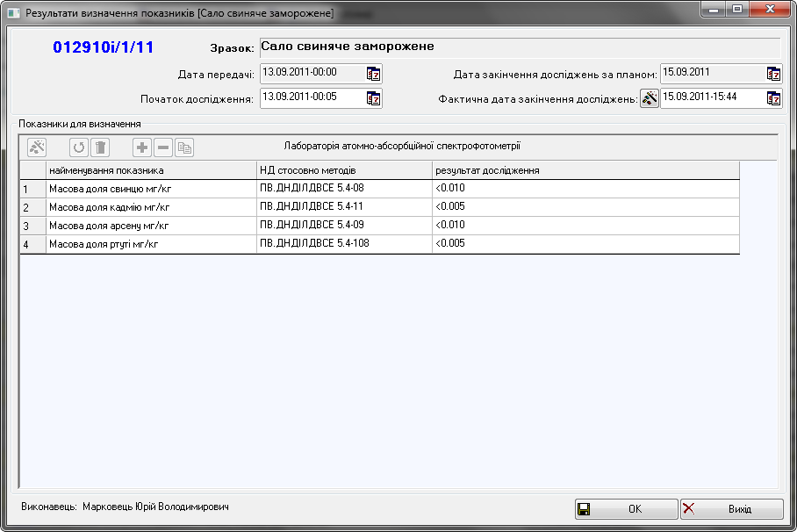
Task: Click result cell for ртуті row
Action: click(585, 244)
